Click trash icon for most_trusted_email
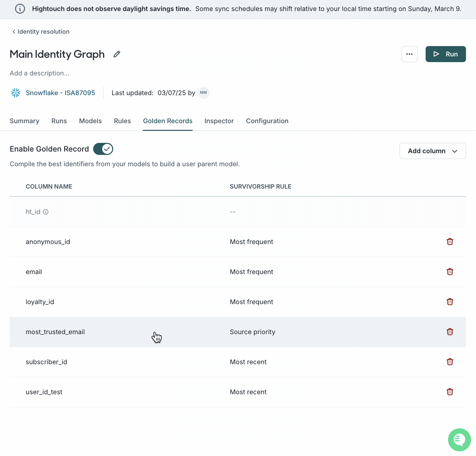 pos(450,332)
